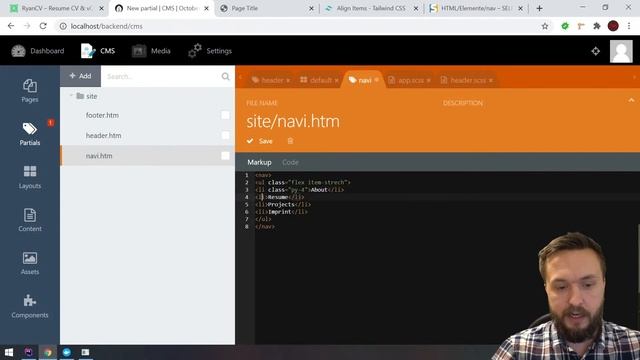This screenshot has width=640, height=360.
Task: Switch to Align Items Tailwind CSS tab
Action: click(372, 8)
